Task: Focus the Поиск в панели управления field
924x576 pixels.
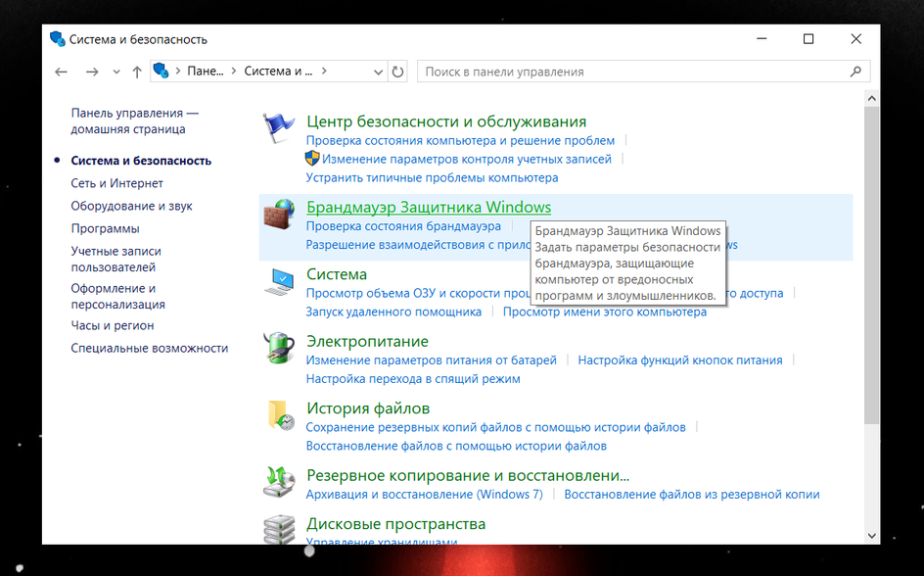Action: (643, 72)
